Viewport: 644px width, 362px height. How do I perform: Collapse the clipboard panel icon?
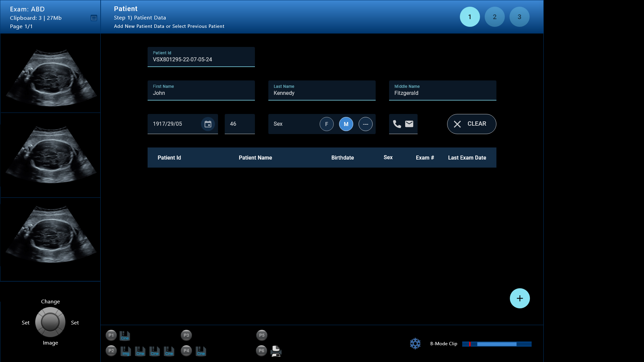(94, 18)
